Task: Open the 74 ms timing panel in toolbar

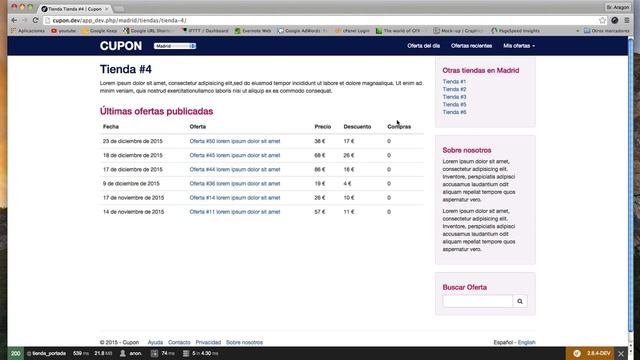Action: tap(163, 353)
